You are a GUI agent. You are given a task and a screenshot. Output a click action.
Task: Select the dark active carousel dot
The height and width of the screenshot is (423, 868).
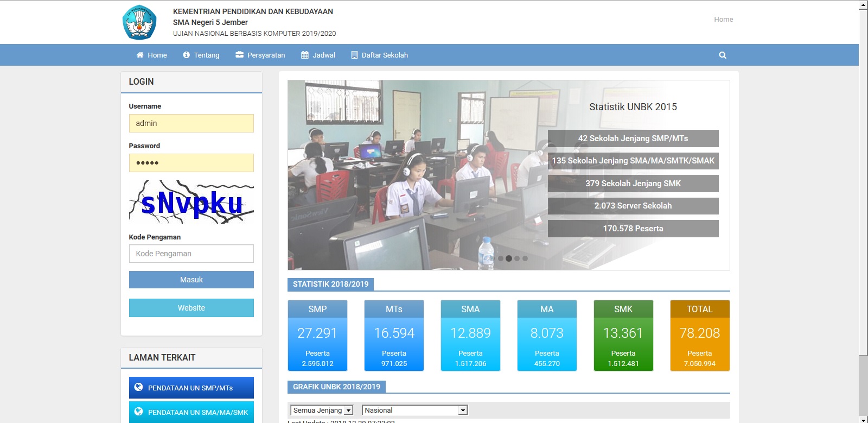509,258
